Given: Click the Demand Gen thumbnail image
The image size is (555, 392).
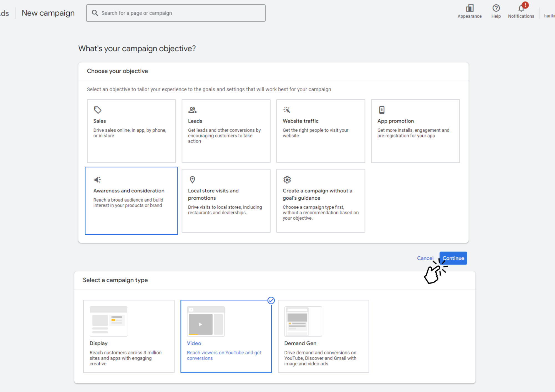Looking at the screenshot, I should coord(303,321).
